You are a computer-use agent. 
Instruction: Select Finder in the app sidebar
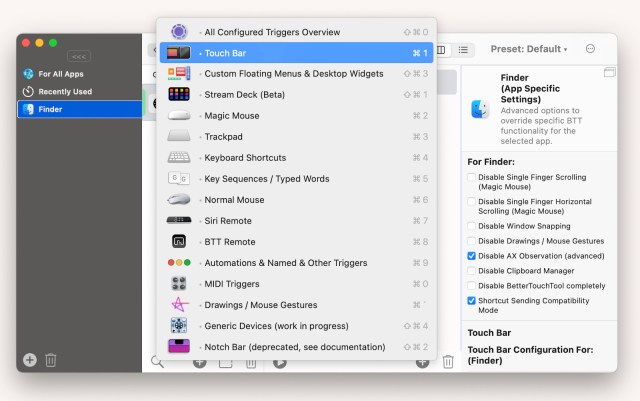(80, 109)
